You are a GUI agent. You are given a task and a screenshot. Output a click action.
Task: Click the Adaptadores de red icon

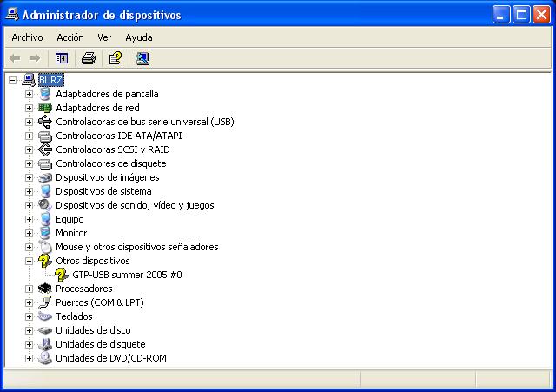[45, 108]
